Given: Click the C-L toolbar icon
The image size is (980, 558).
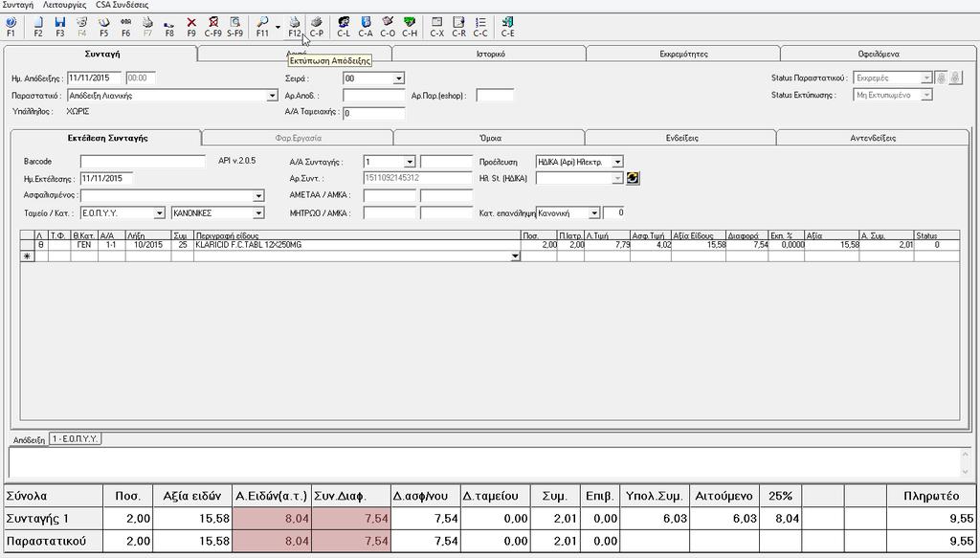Looking at the screenshot, I should click(x=344, y=27).
